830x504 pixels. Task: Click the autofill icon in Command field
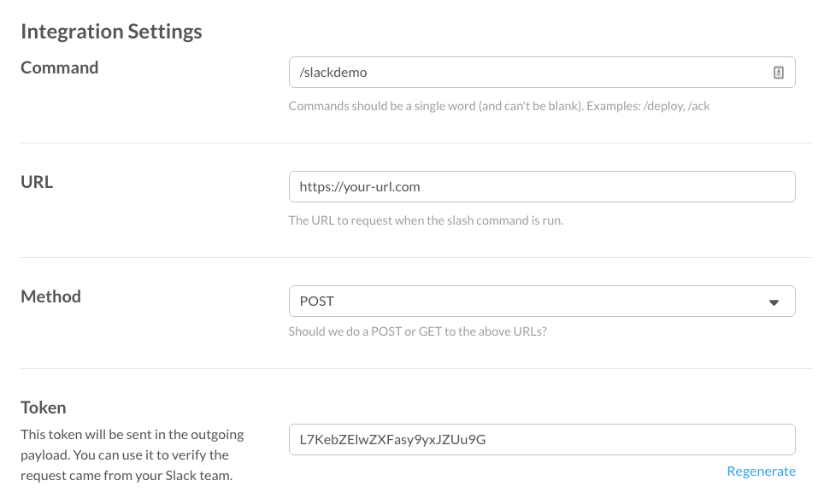778,73
